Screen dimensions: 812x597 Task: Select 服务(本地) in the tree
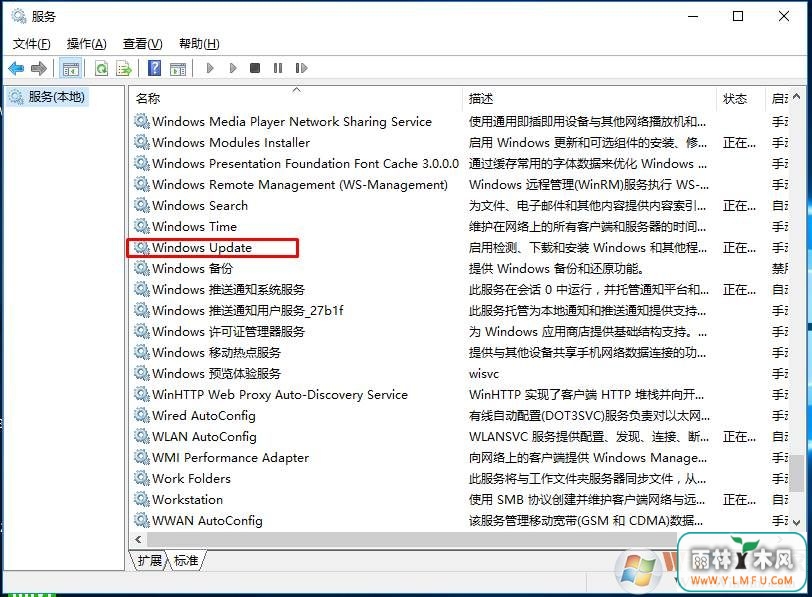click(56, 97)
